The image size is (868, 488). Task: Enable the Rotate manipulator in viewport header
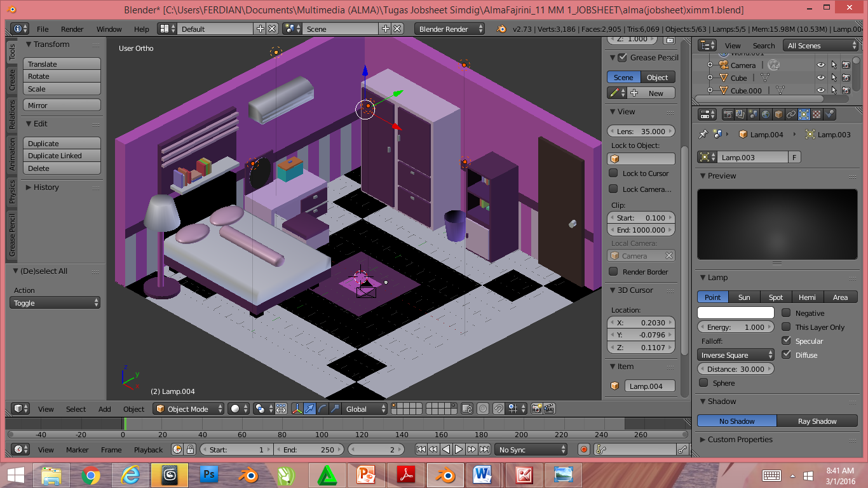click(x=322, y=409)
